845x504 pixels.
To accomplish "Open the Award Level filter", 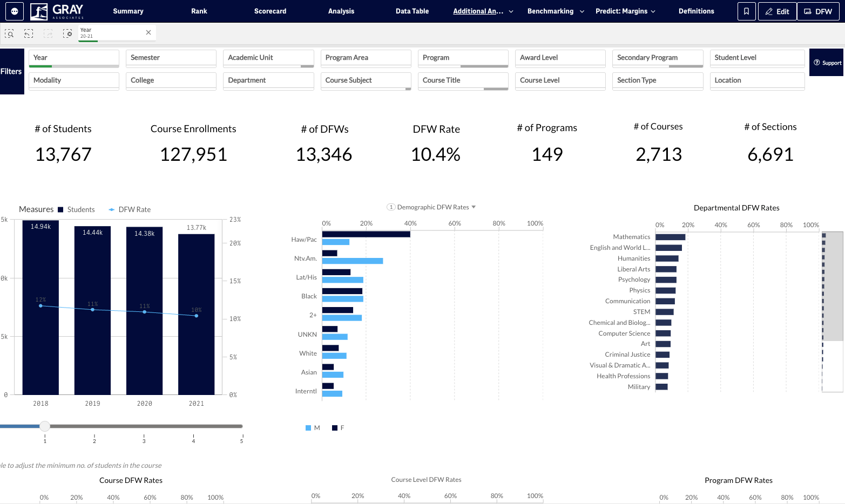I will pyautogui.click(x=560, y=58).
